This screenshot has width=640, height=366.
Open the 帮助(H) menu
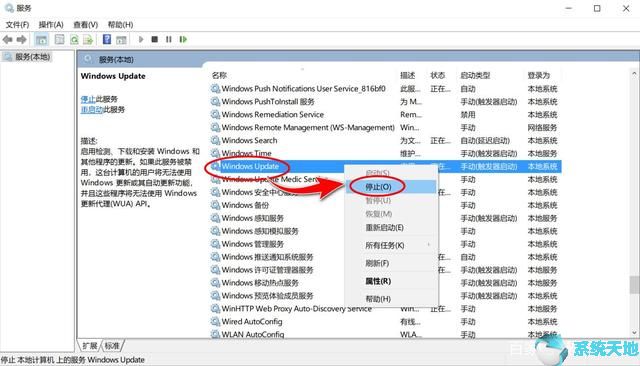(x=120, y=24)
